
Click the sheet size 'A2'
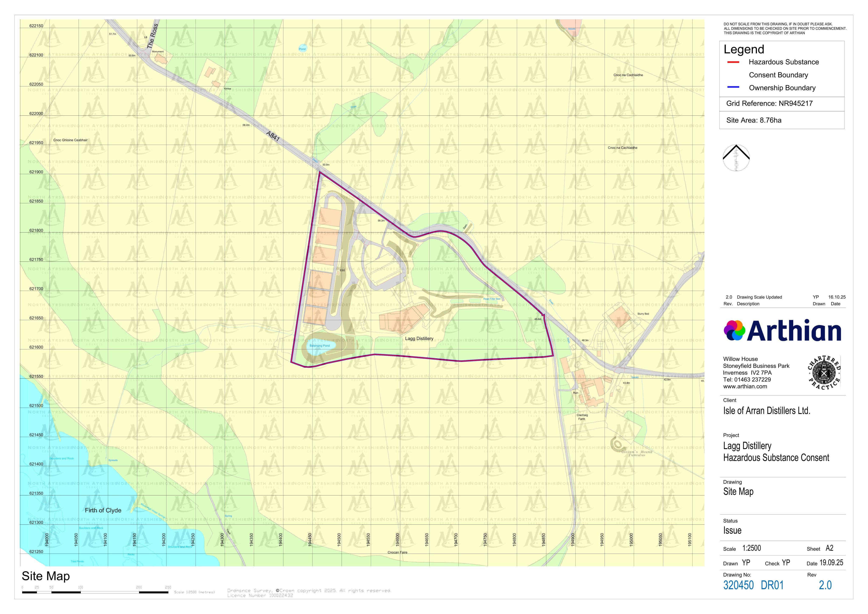pyautogui.click(x=829, y=548)
